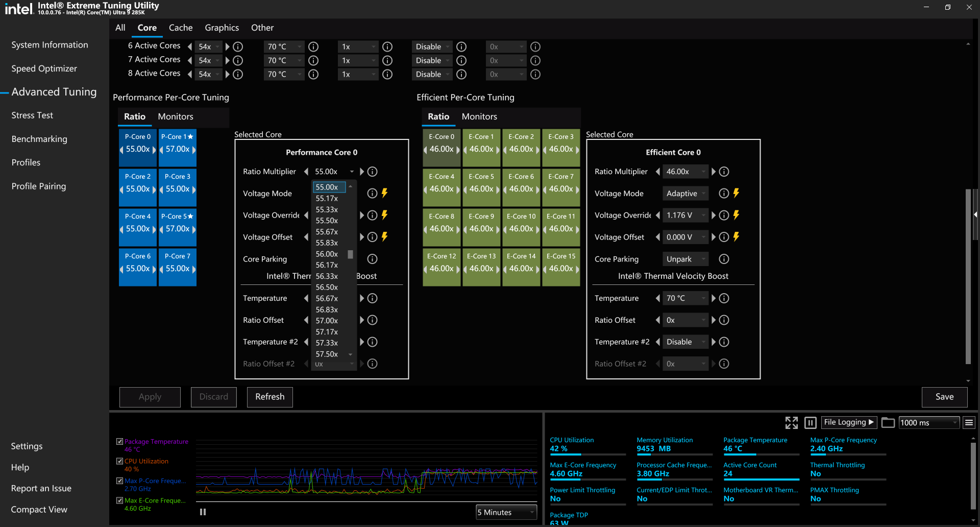This screenshot has width=980, height=527.
Task: Toggle the CPU Utilization graph checkbox
Action: coord(119,461)
